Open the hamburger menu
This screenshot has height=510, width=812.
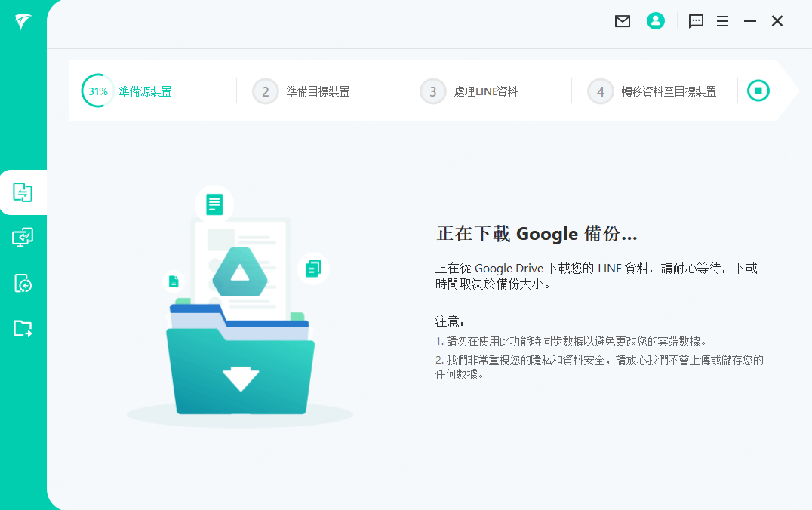click(722, 21)
